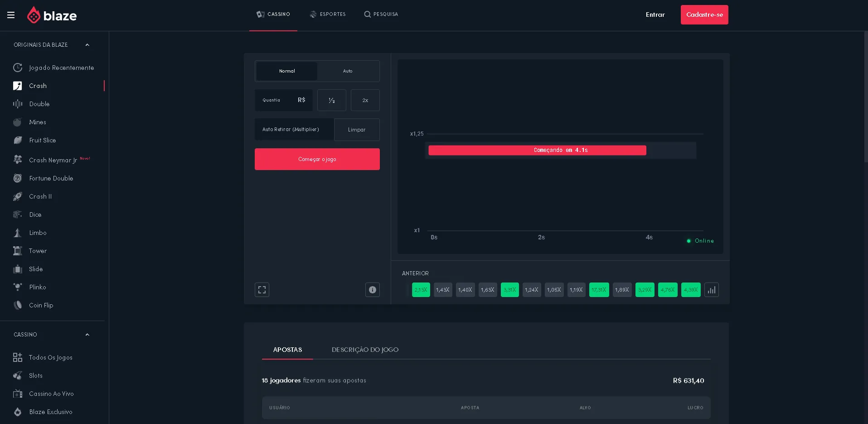The width and height of the screenshot is (868, 424).
Task: Click the 17,31X previous result chip
Action: (599, 290)
